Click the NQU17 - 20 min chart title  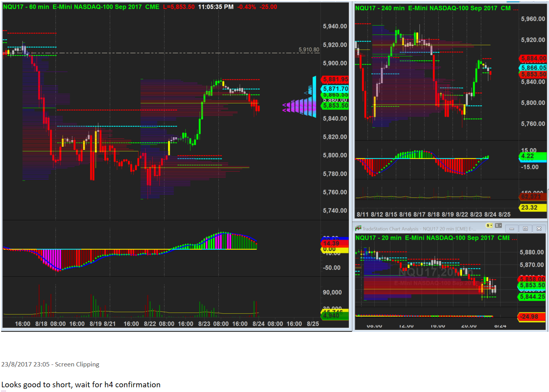(x=433, y=238)
